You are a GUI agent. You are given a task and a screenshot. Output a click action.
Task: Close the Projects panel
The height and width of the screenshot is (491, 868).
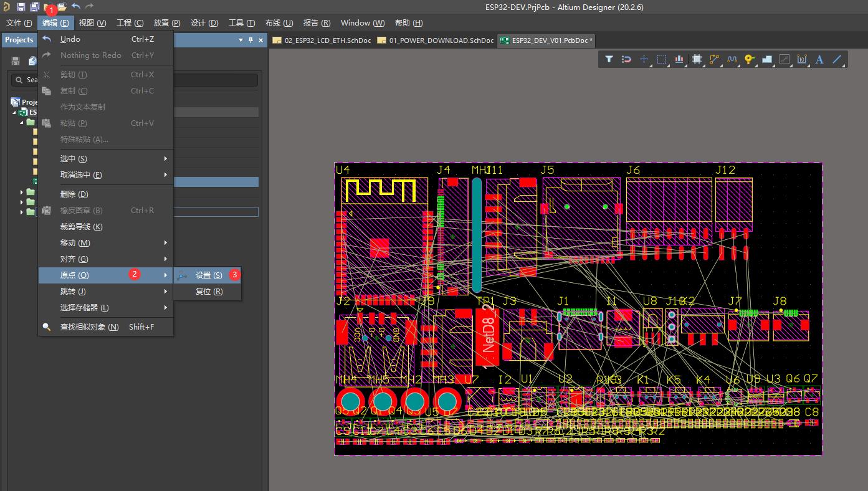click(x=261, y=40)
